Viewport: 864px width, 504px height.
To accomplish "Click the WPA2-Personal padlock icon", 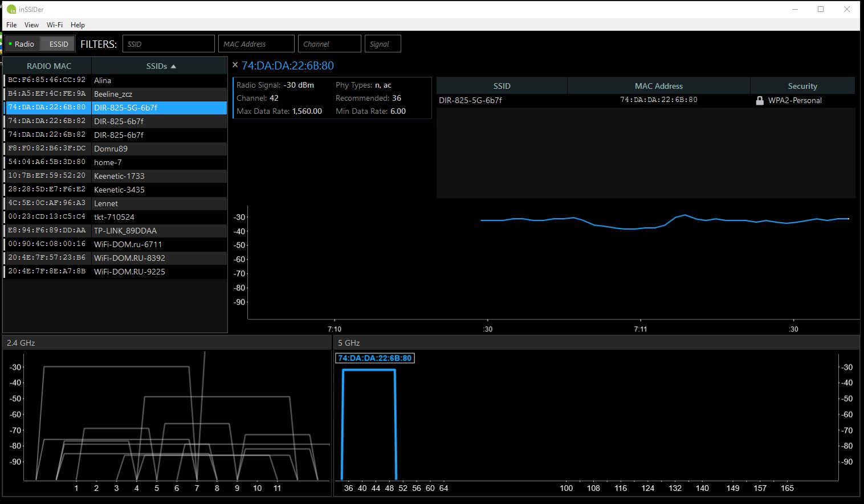I will [759, 100].
